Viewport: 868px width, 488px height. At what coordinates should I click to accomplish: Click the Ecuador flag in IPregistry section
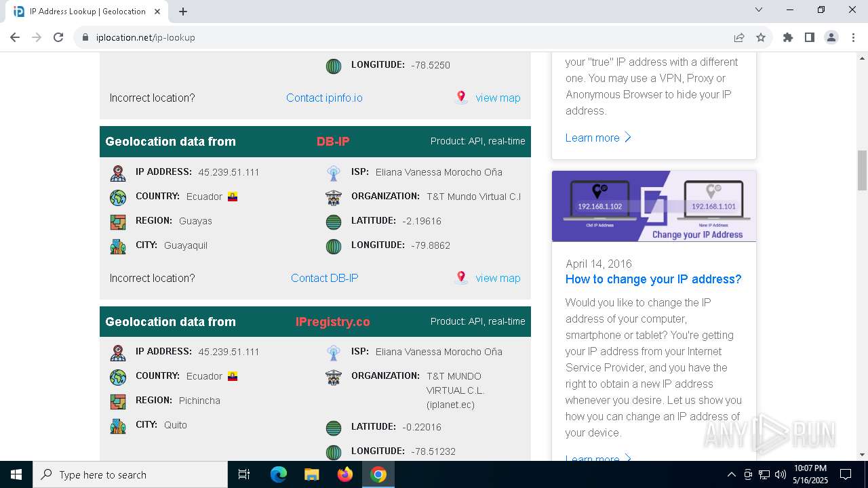click(233, 376)
